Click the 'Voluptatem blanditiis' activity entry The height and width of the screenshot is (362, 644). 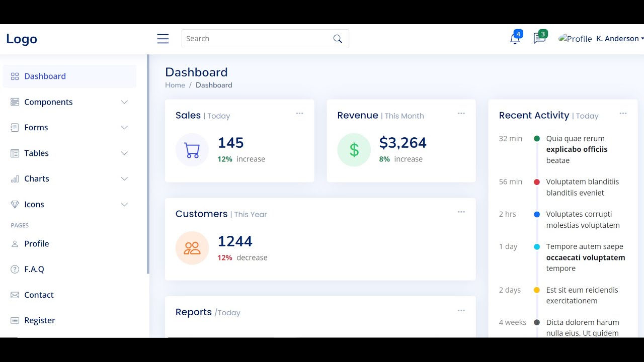583,187
